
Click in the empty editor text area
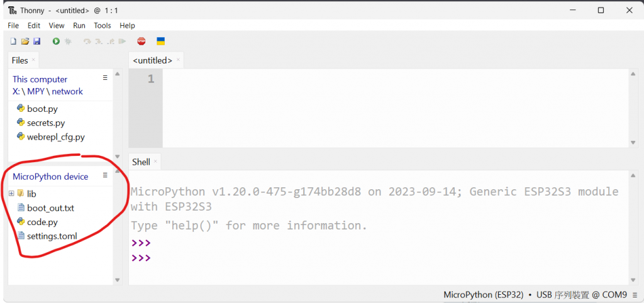pos(390,107)
